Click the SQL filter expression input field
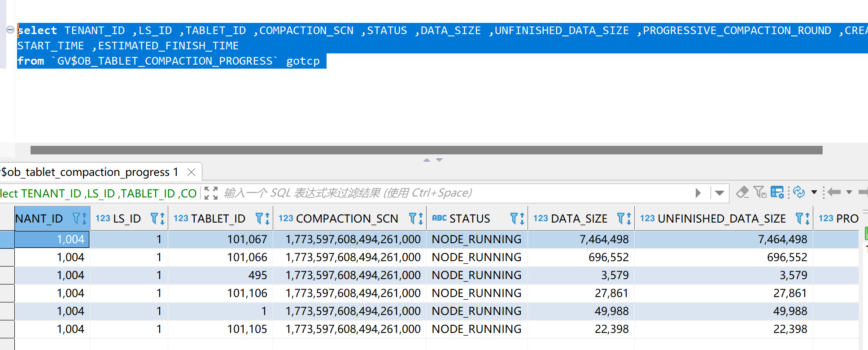 pyautogui.click(x=449, y=193)
